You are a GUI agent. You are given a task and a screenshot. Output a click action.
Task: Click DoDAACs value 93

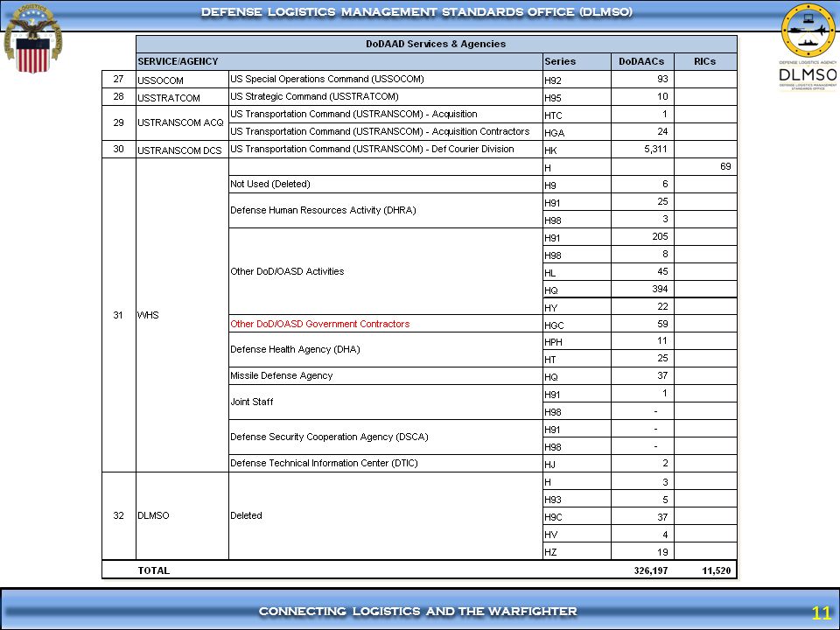point(662,79)
